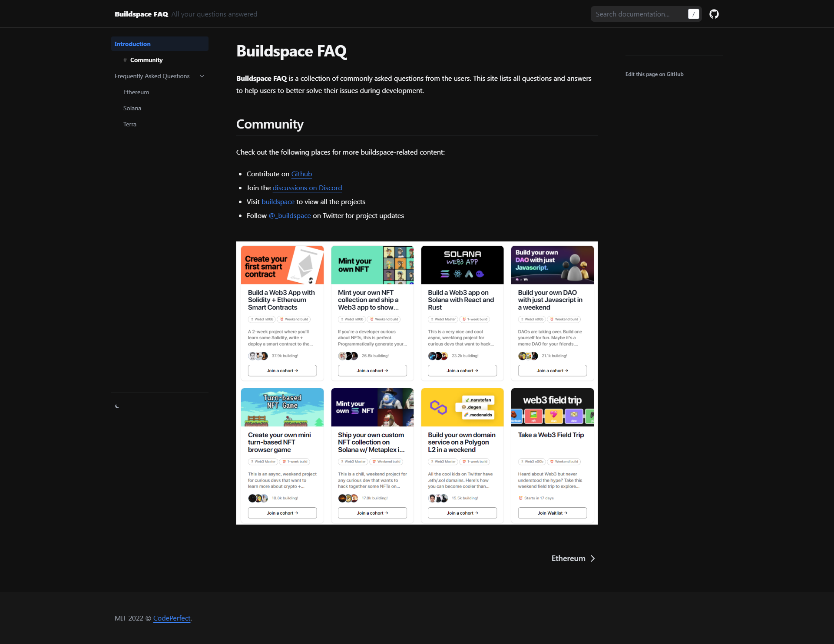Viewport: 834px width, 644px height.
Task: Click Edit this page on GitHub
Action: [654, 74]
